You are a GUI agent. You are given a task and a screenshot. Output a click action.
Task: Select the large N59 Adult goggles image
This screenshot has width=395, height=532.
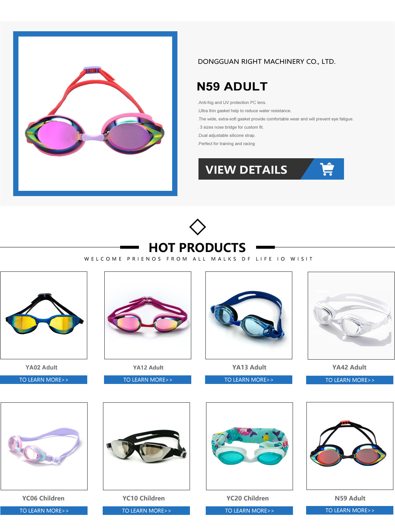tap(95, 114)
